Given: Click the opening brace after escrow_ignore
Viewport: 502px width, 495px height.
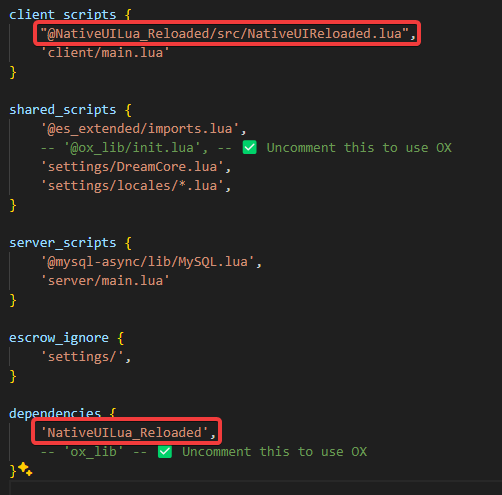Looking at the screenshot, I should (x=121, y=338).
